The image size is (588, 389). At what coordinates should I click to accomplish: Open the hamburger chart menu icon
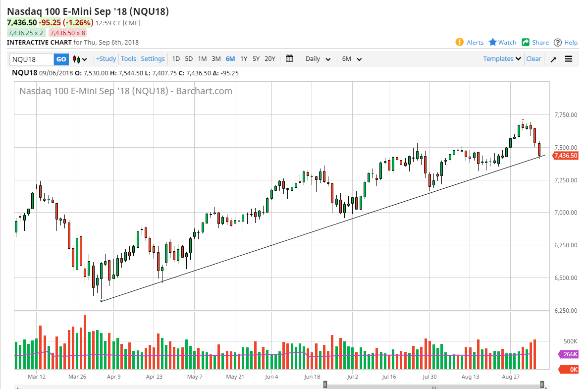[569, 59]
